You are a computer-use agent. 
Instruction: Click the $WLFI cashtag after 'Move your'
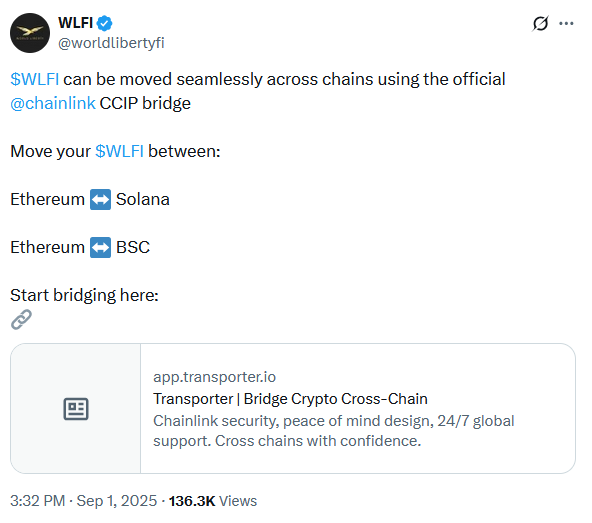pos(119,151)
